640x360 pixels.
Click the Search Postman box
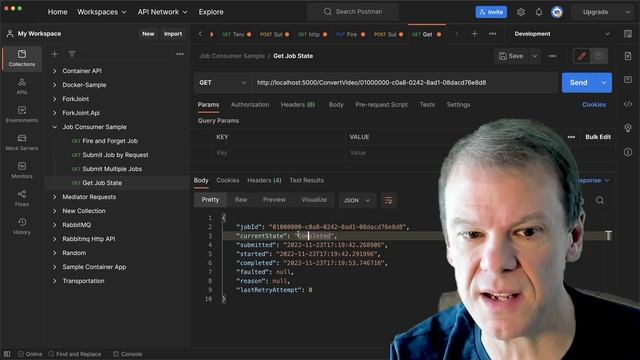[353, 12]
